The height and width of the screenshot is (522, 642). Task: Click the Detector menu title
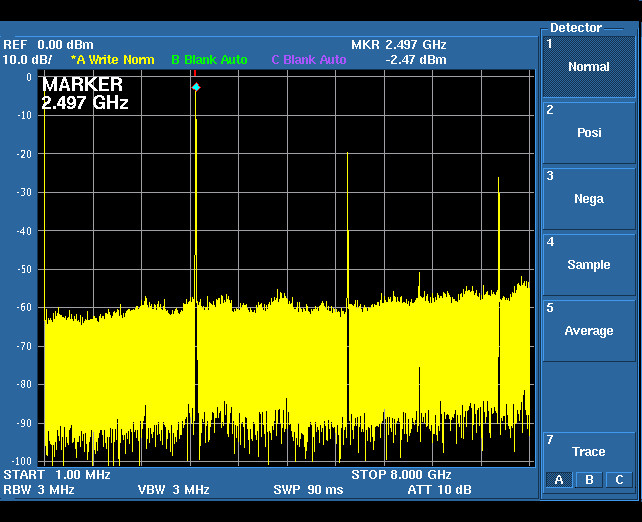pos(576,28)
